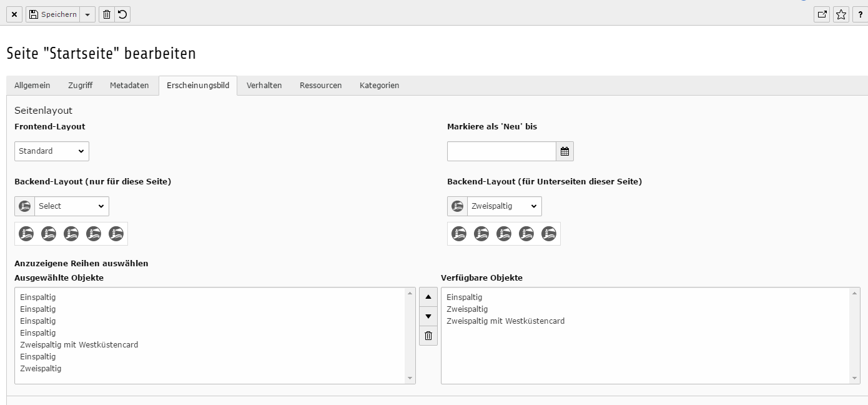
Task: Open help with the question mark icon
Action: pyautogui.click(x=861, y=14)
